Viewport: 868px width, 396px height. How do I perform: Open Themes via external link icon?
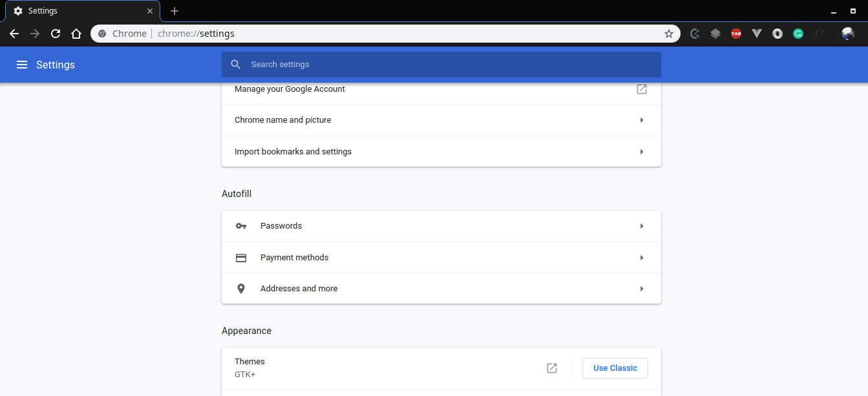pos(551,368)
